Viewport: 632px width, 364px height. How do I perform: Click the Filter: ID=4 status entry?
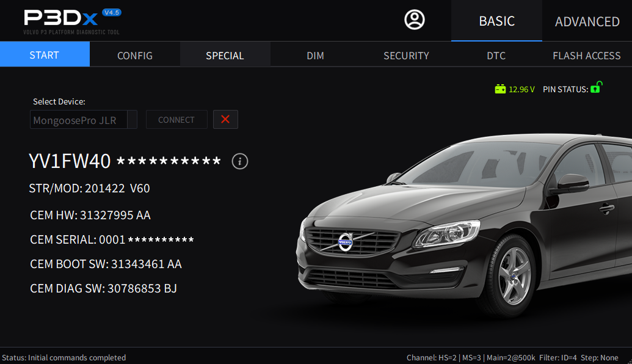[558, 357]
